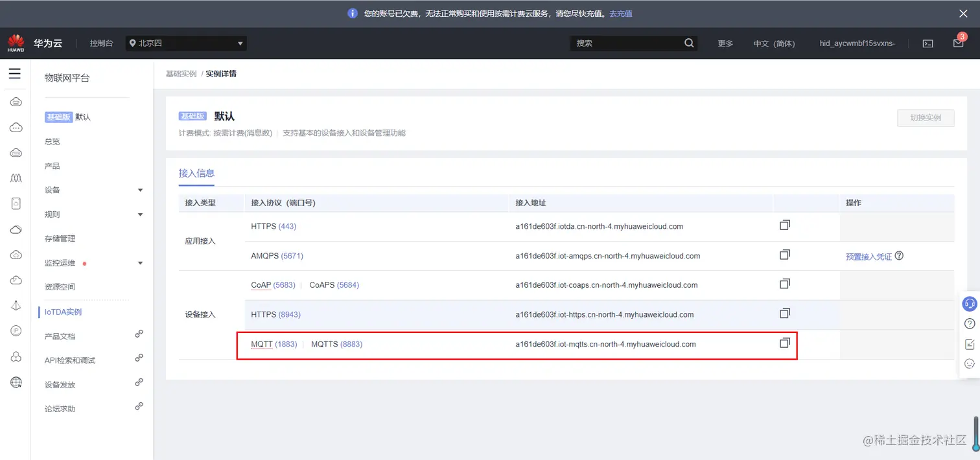Open 存储管理 in the sidebar
Image resolution: width=980 pixels, height=460 pixels.
pyautogui.click(x=60, y=238)
